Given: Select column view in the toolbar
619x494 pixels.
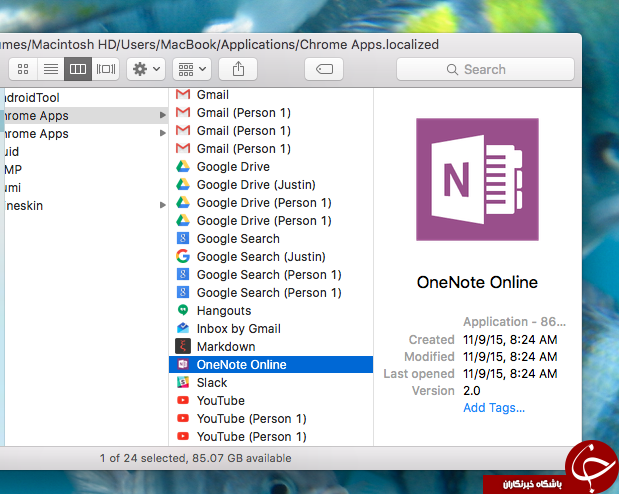Looking at the screenshot, I should pos(78,69).
